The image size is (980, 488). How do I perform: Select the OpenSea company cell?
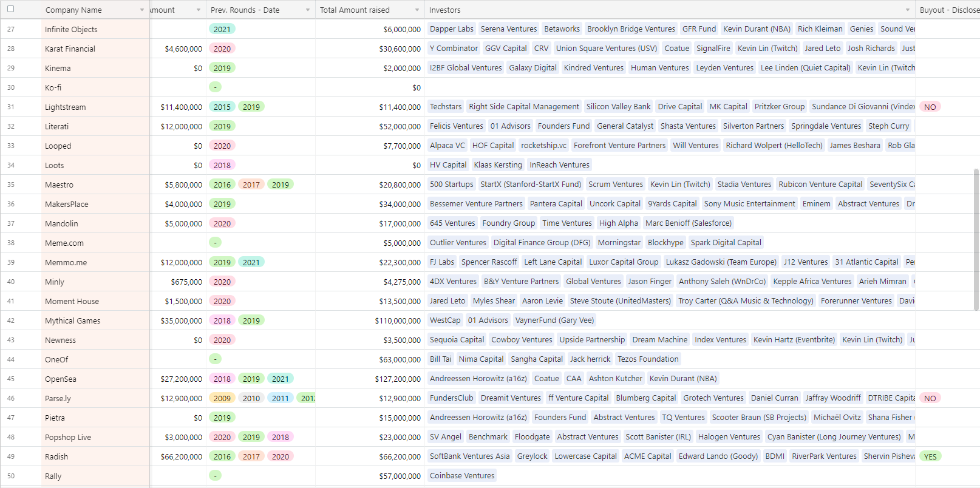point(95,379)
